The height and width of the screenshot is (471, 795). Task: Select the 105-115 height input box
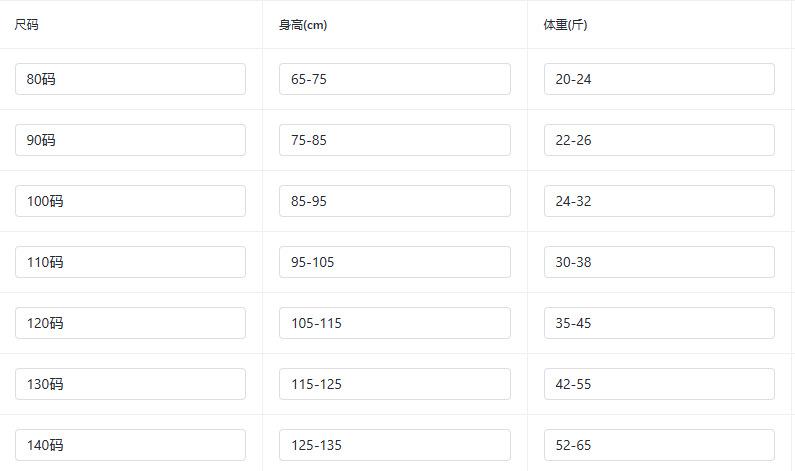395,323
